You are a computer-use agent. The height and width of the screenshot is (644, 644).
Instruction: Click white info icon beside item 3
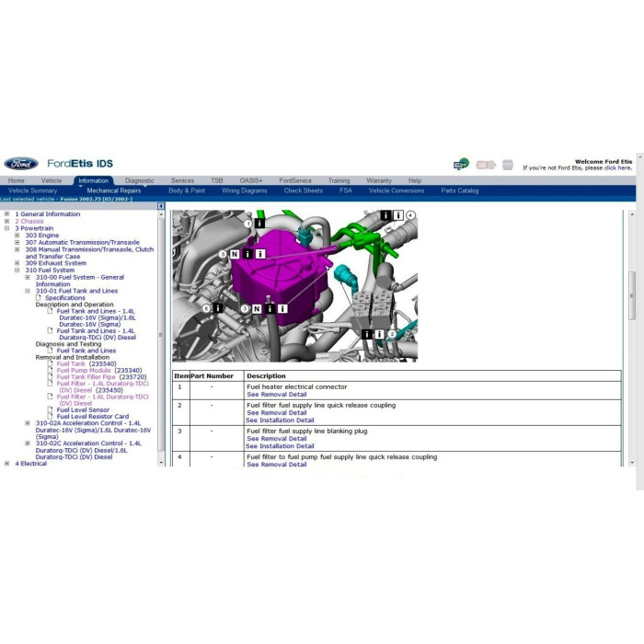282,308
